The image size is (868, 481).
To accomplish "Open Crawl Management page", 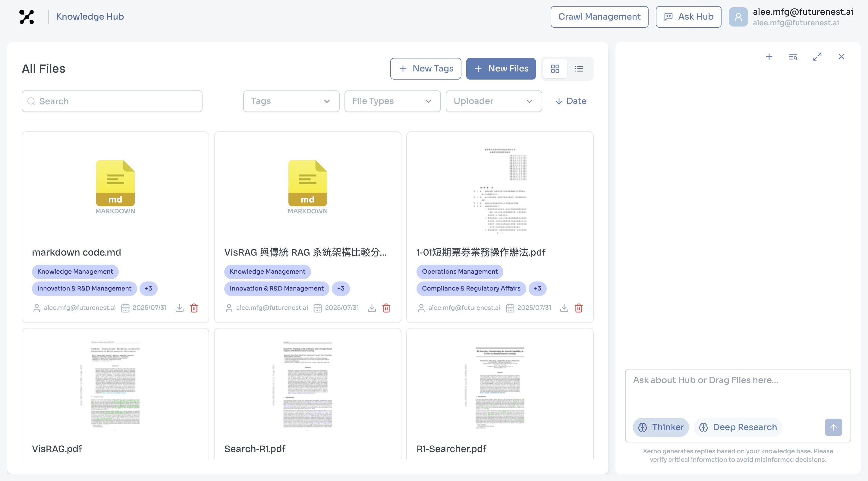I will coord(599,17).
